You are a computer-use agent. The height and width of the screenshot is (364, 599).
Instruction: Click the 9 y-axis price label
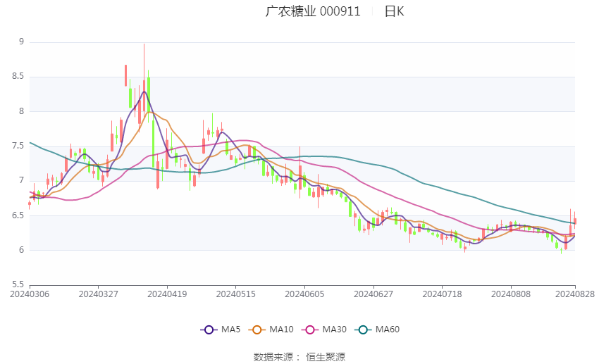pos(21,42)
